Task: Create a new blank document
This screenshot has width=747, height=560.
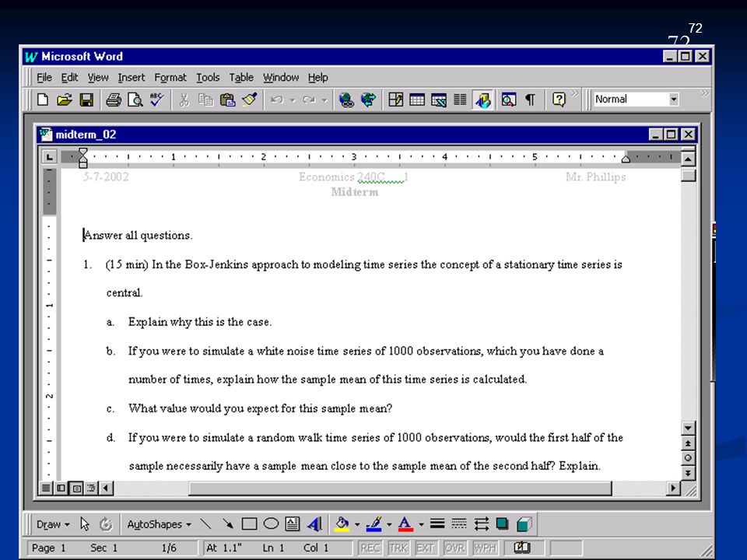Action: click(43, 100)
